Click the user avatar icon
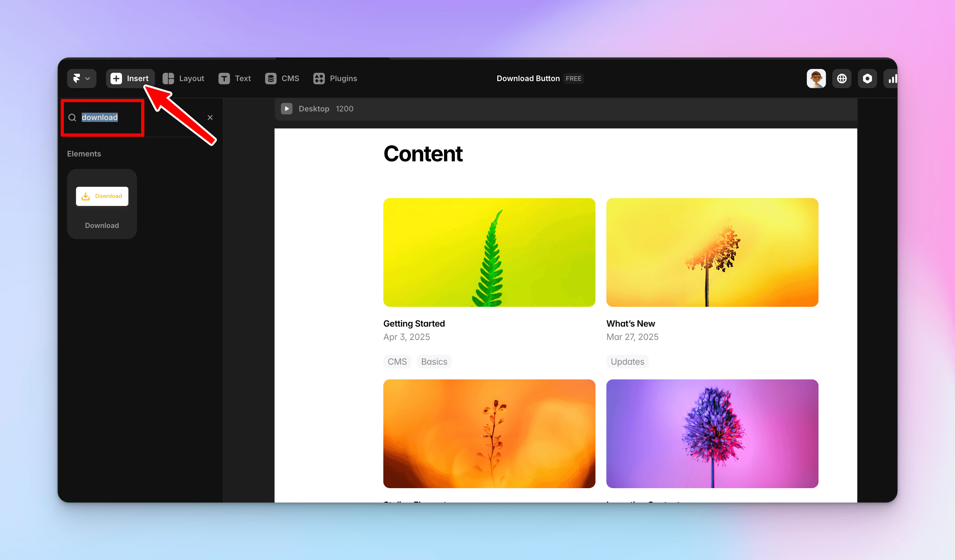Image resolution: width=955 pixels, height=560 pixels. pyautogui.click(x=816, y=79)
